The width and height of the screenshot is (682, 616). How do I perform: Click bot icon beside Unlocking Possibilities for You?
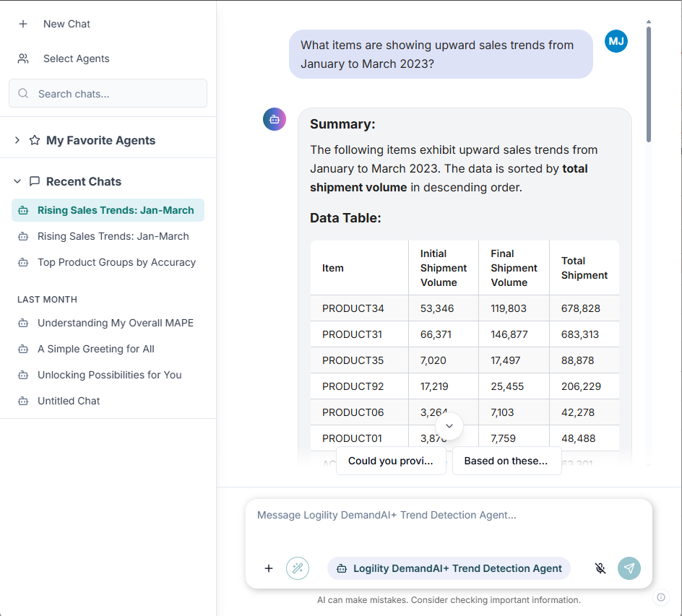(23, 376)
